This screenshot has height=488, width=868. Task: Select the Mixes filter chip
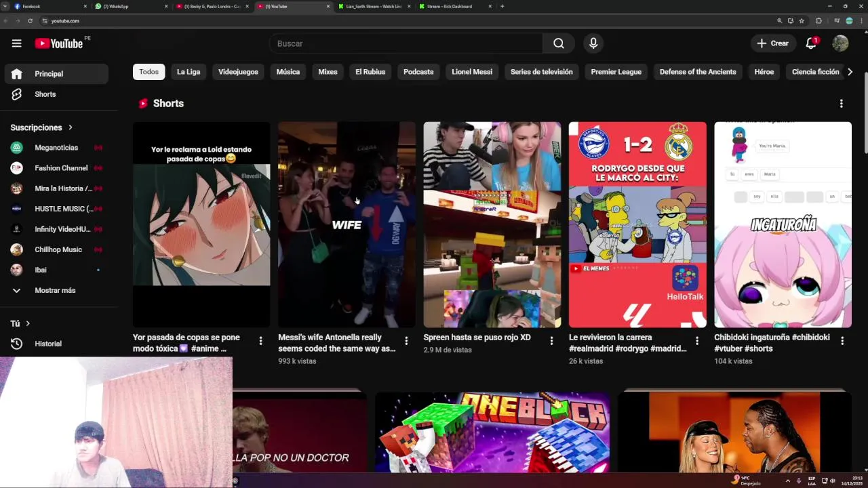[x=328, y=72]
